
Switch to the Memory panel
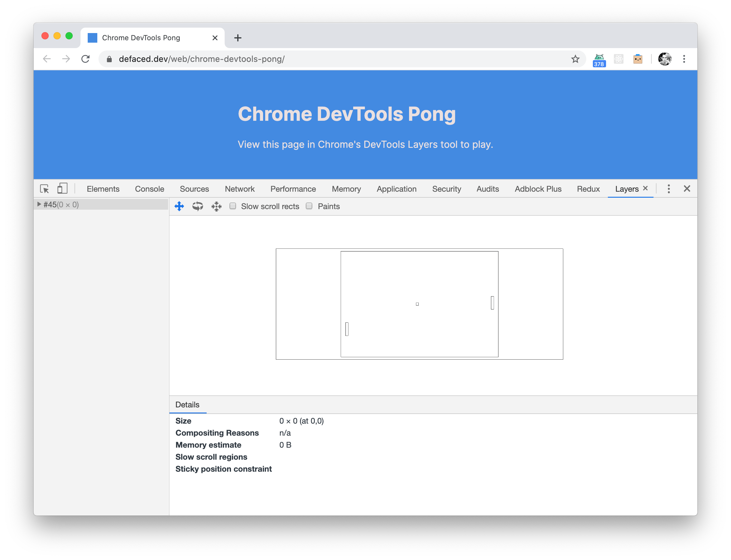click(346, 189)
